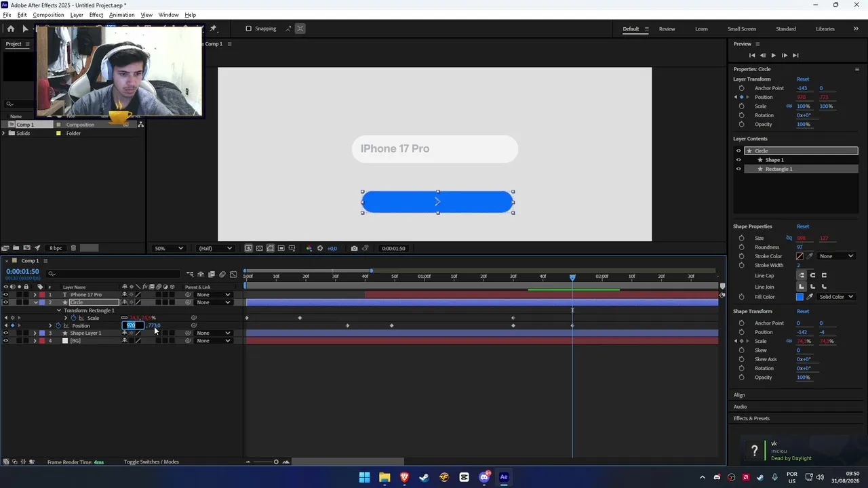Toggle Circle visibility in Layer Contents
Screen dimensions: 868x488
click(738, 151)
